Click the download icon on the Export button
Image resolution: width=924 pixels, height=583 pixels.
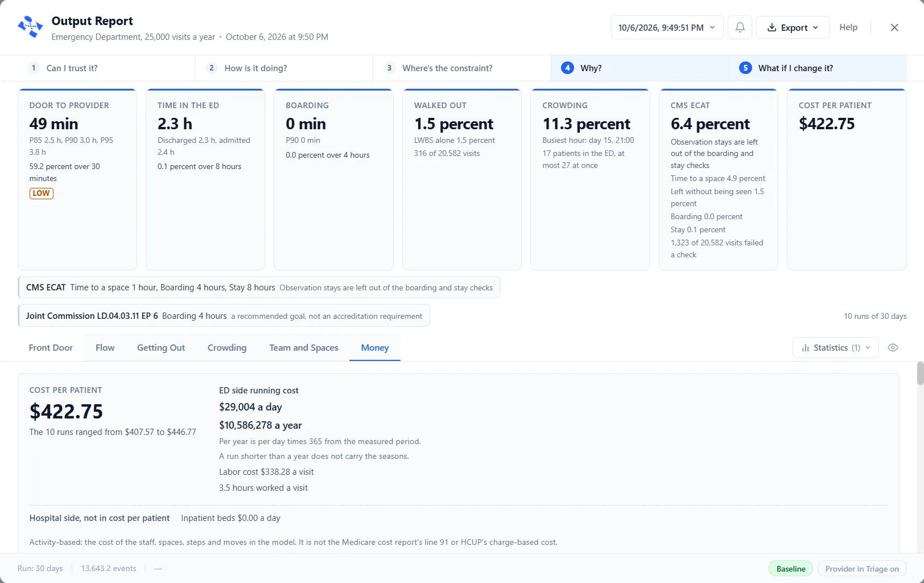click(772, 27)
